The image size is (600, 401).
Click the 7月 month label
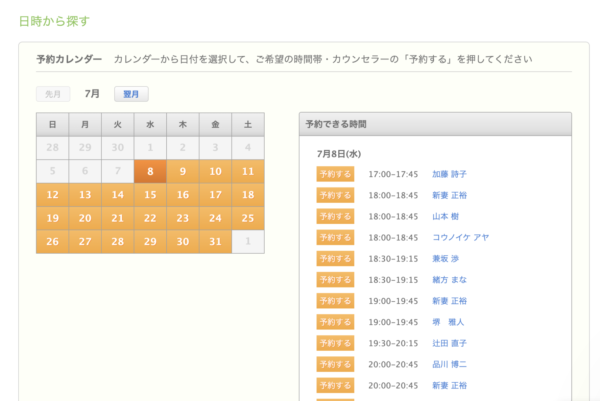pyautogui.click(x=92, y=94)
